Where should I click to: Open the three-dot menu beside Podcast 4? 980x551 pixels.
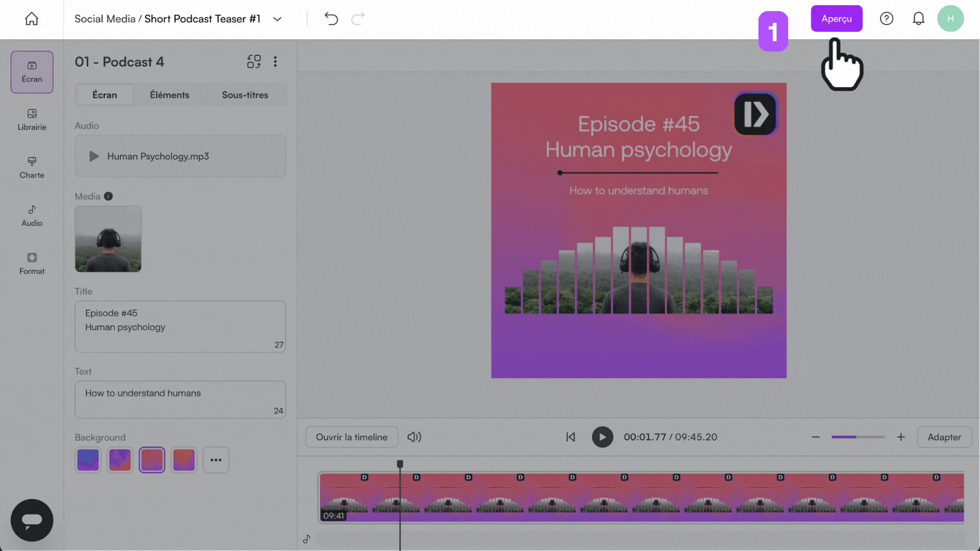click(x=275, y=61)
